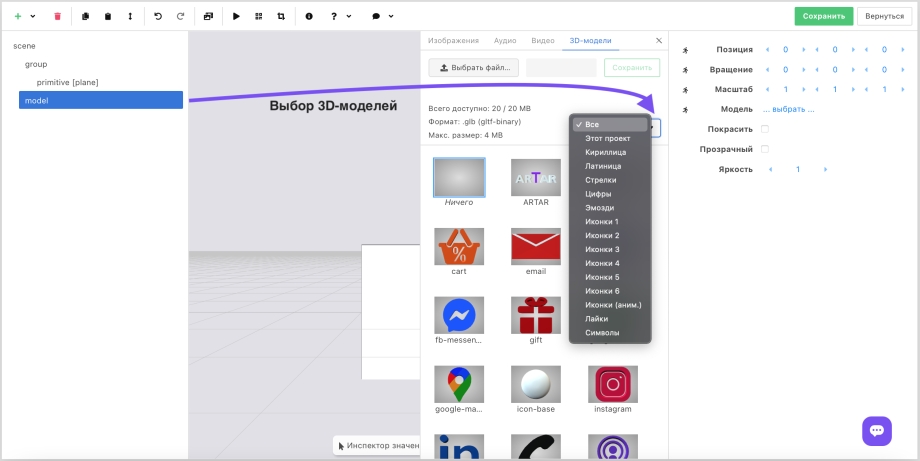Toggle the Прозрачный checkbox
Image resolution: width=920 pixels, height=461 pixels.
(765, 149)
